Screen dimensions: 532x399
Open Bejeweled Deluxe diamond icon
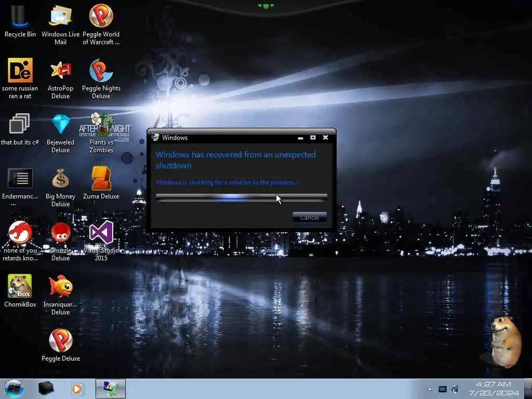click(x=60, y=133)
